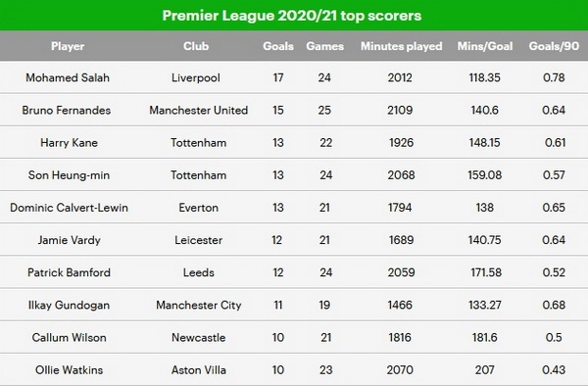The image size is (588, 386).
Task: Click Ilkay Gundogan's Goals/90 value 0.68
Action: [x=554, y=305]
